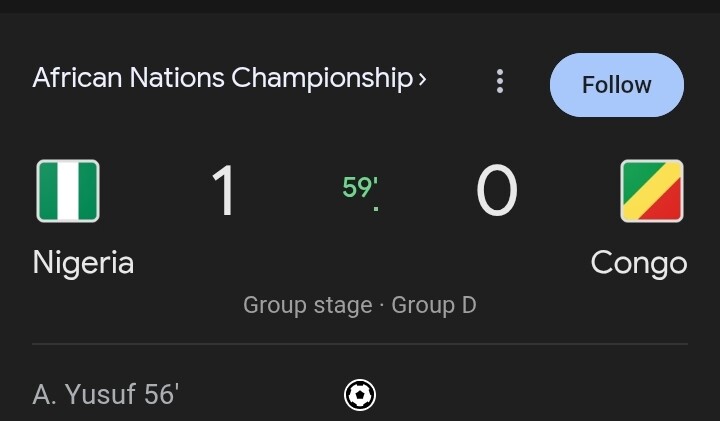Select the Congo team name
The image size is (720, 421).
[x=639, y=263]
